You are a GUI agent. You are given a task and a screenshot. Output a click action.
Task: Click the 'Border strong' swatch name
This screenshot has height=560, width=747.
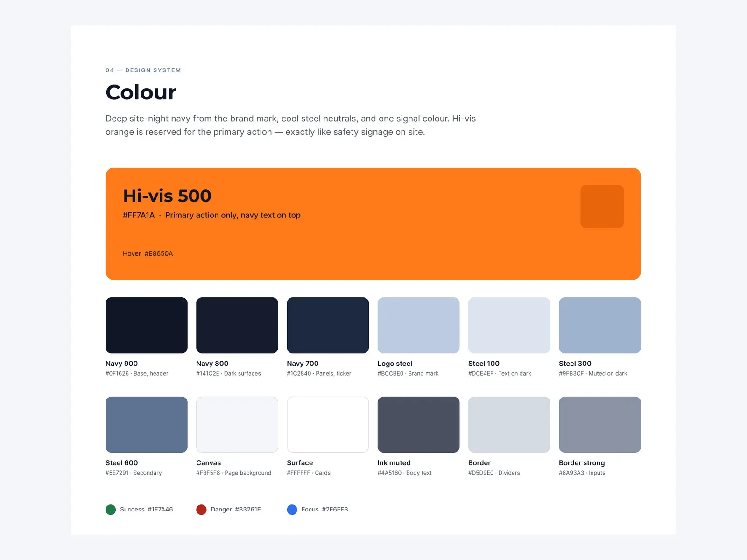(582, 463)
